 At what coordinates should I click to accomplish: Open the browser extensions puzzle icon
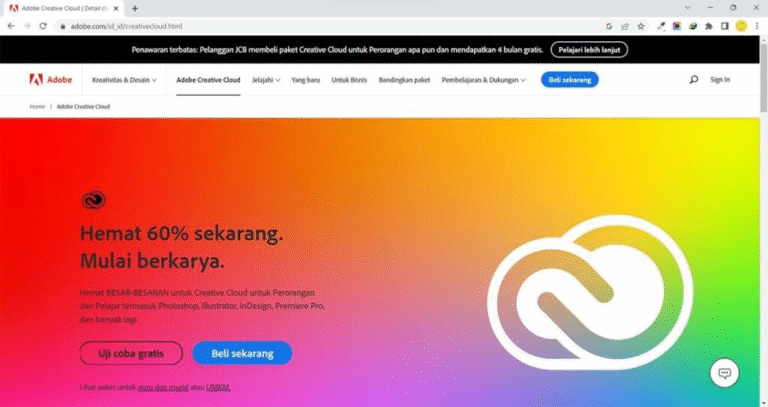point(709,26)
